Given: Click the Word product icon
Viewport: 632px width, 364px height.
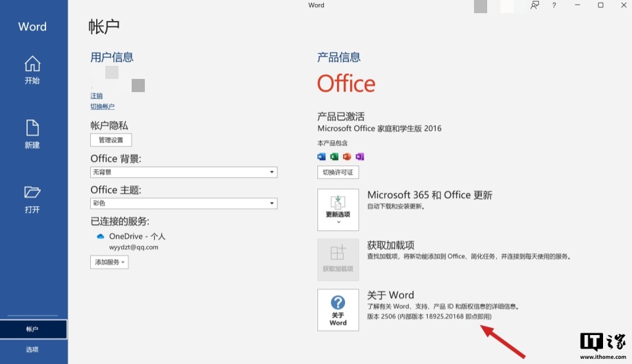Looking at the screenshot, I should coord(321,157).
